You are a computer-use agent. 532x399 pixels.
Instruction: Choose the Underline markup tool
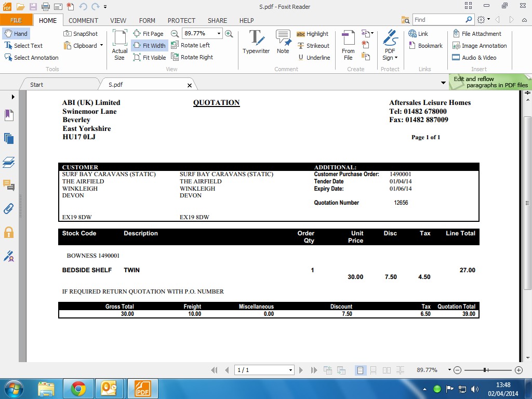314,58
